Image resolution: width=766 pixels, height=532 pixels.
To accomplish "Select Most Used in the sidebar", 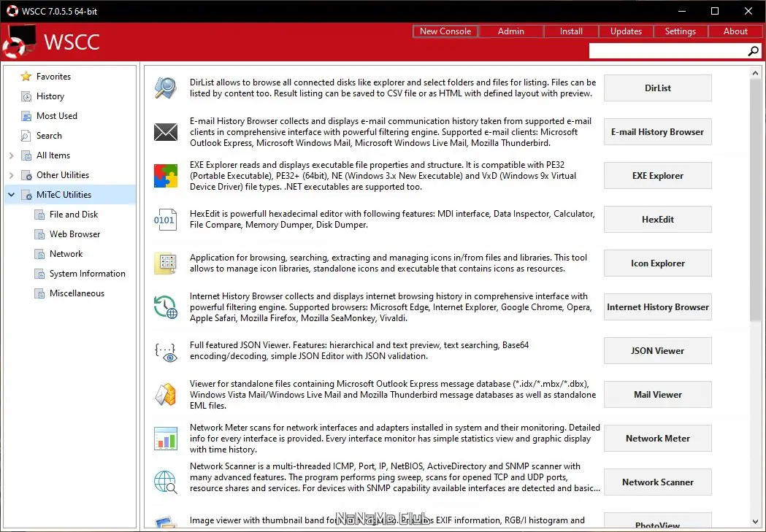I will pyautogui.click(x=57, y=116).
